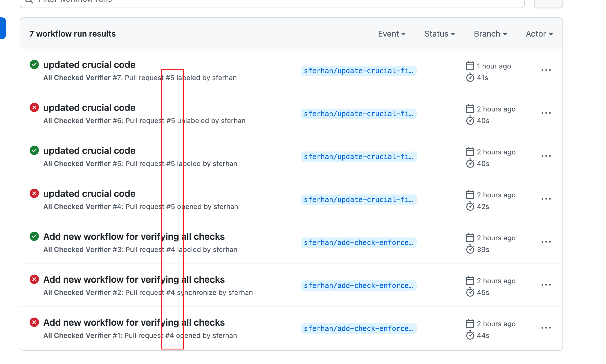
Task: Open 'updated crucial code' run Verifier #4
Action: pyautogui.click(x=89, y=194)
